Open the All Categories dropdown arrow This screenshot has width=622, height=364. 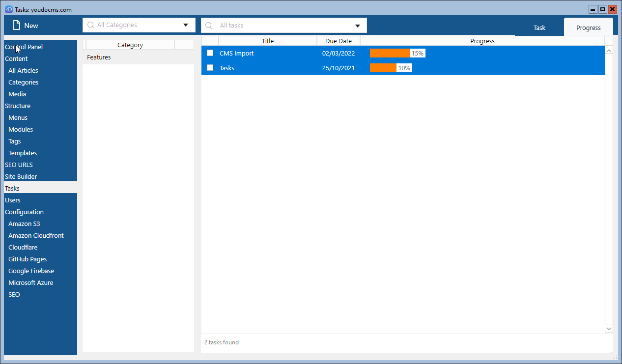point(186,25)
